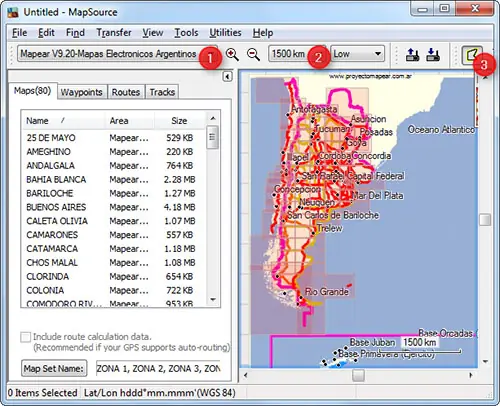This screenshot has width=500, height=406.
Task: Open the 1500 km zoom scale dropdown
Action: pyautogui.click(x=297, y=54)
